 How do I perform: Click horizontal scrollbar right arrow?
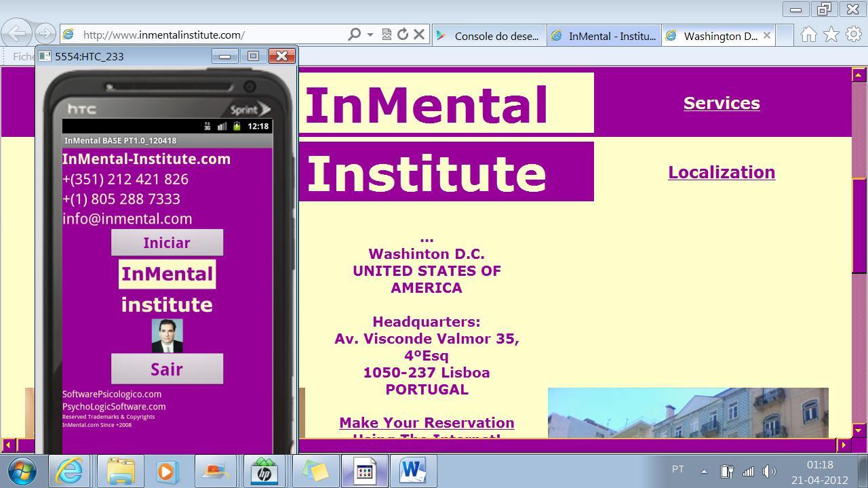pyautogui.click(x=844, y=445)
